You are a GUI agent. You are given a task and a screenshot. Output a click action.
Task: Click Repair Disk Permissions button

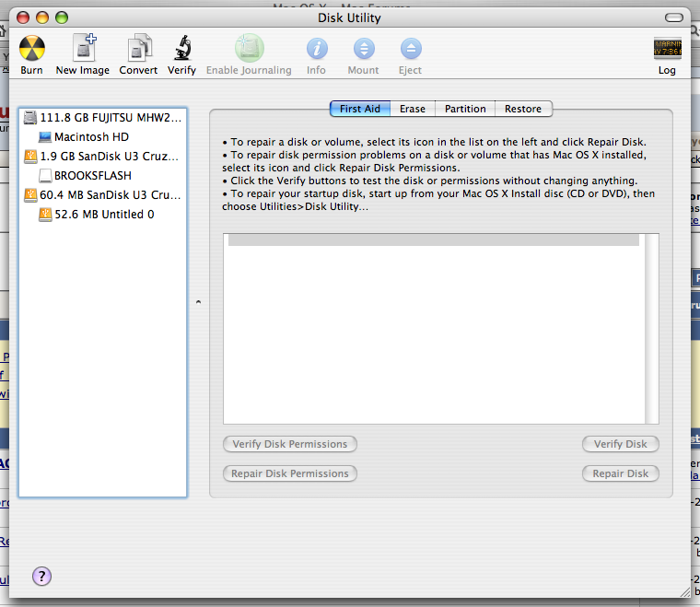[290, 473]
